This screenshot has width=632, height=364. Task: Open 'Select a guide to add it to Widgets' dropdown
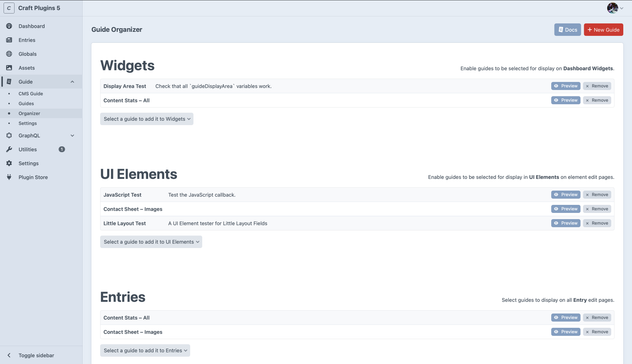click(147, 119)
